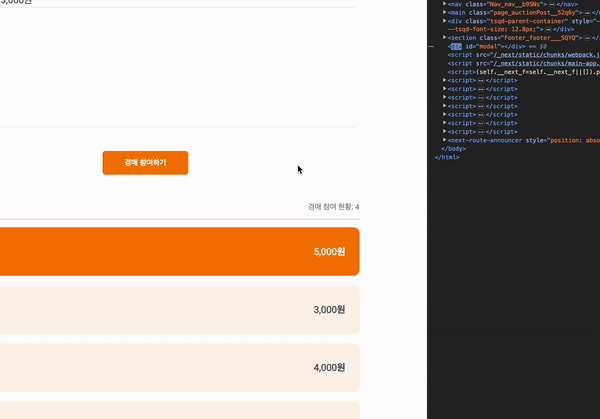
Task: Select the highlighted 5,000원 bid card
Action: [179, 251]
